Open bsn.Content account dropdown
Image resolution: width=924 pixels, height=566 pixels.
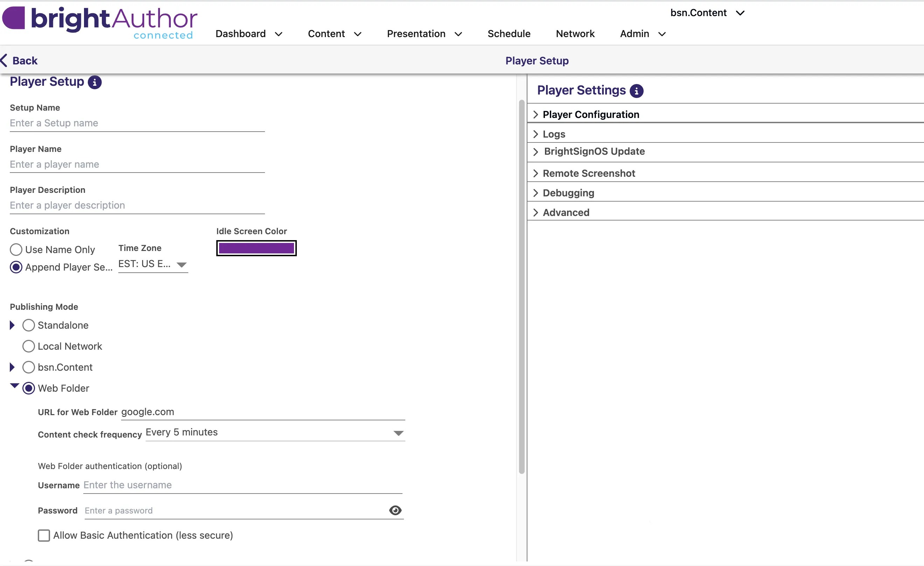tap(707, 13)
